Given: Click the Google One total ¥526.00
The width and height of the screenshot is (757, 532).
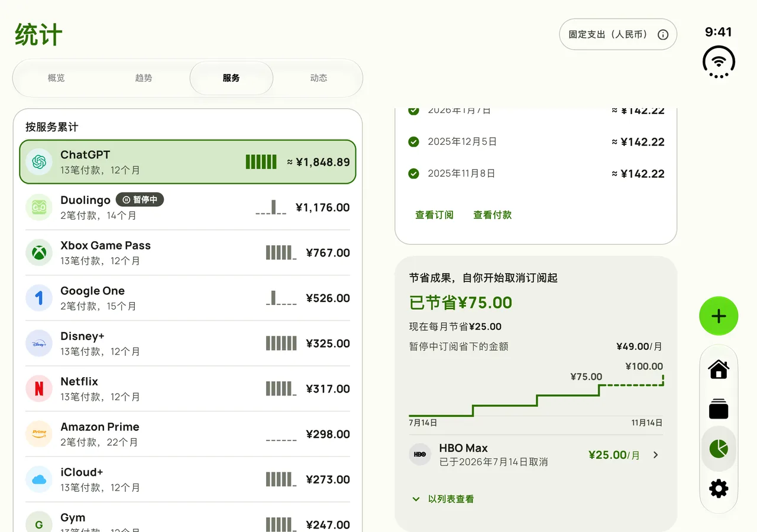Looking at the screenshot, I should (328, 298).
